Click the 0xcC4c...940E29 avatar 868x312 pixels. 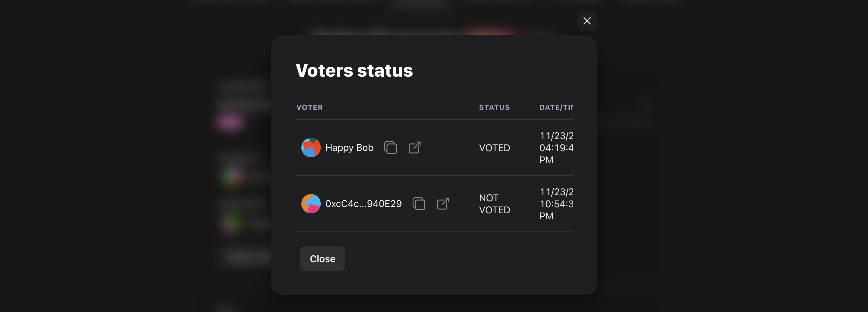(311, 203)
